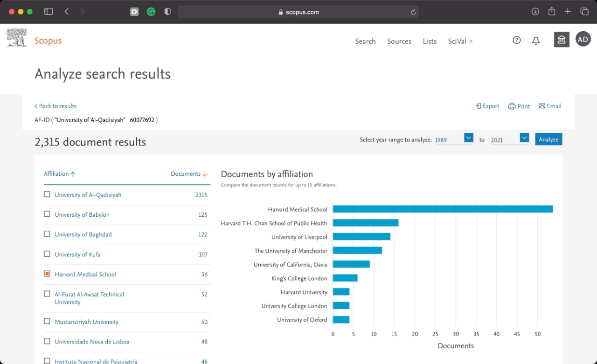
Task: Open the AD user account avatar
Action: tap(583, 40)
